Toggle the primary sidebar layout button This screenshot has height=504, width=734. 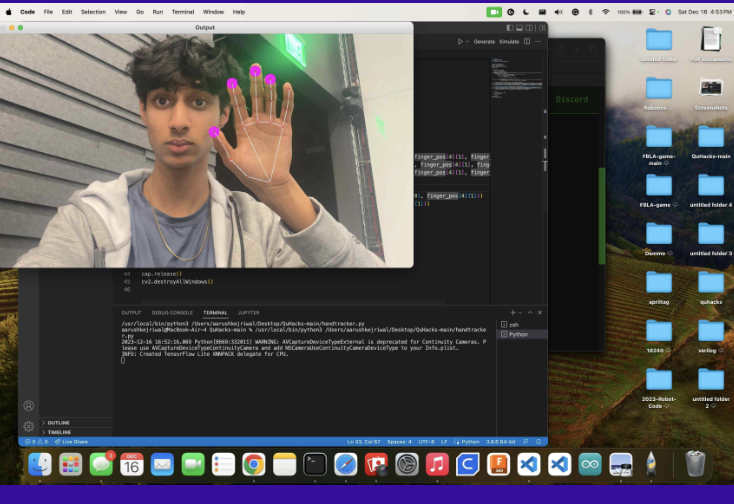click(510, 28)
